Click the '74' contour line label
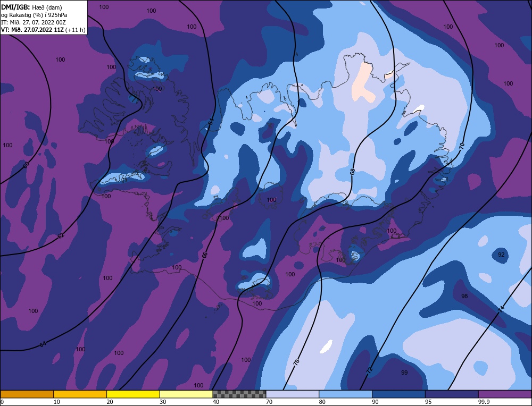 [x=501, y=309]
